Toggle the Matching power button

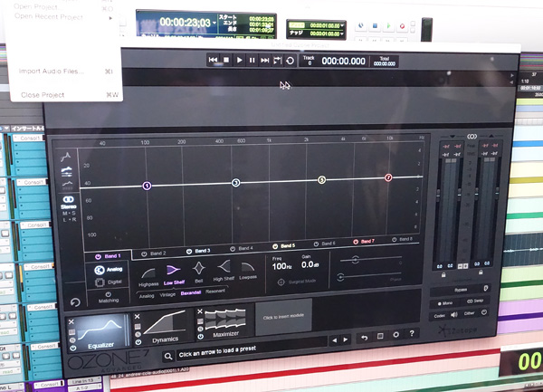pyautogui.click(x=108, y=294)
